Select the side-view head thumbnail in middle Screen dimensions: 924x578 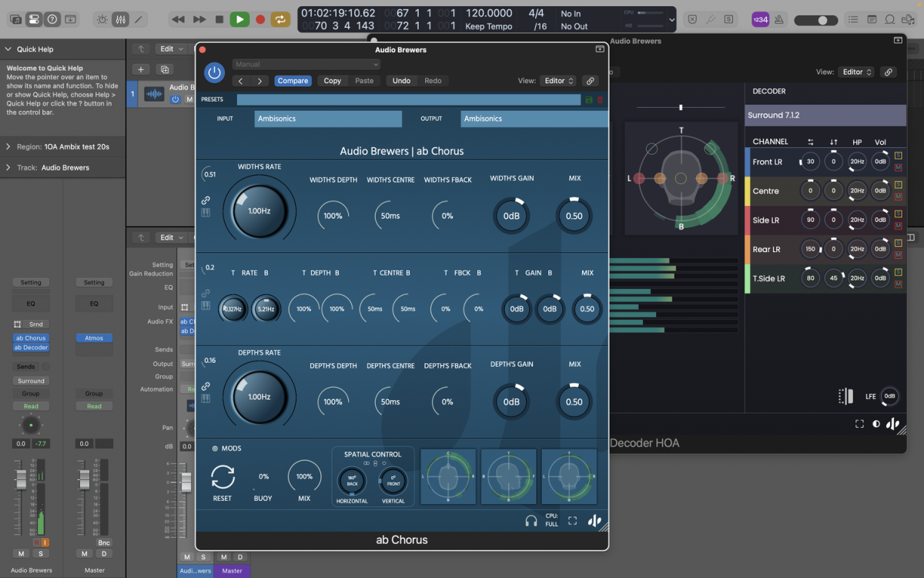509,476
